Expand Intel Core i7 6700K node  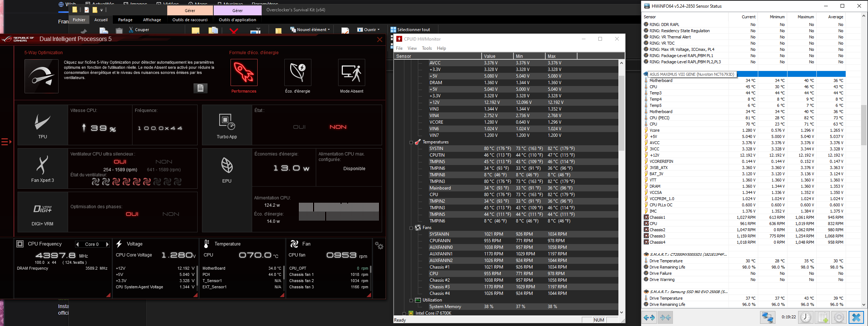tap(404, 314)
